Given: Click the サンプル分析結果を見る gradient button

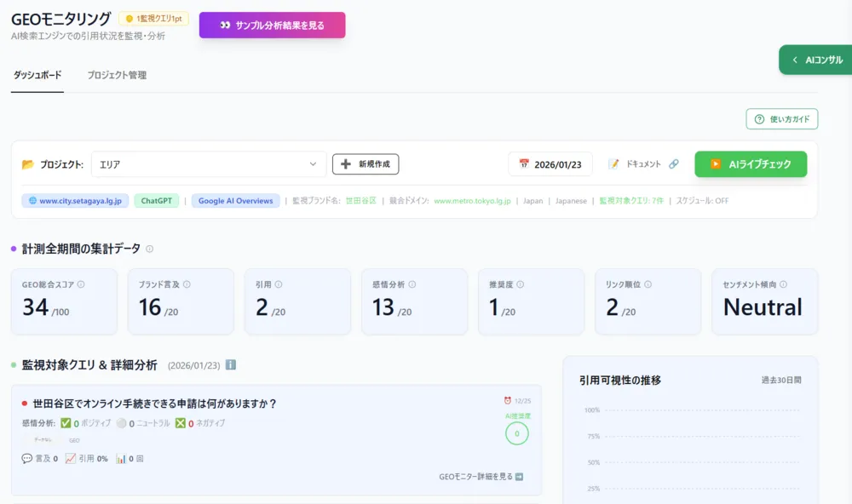Looking at the screenshot, I should click(x=272, y=26).
